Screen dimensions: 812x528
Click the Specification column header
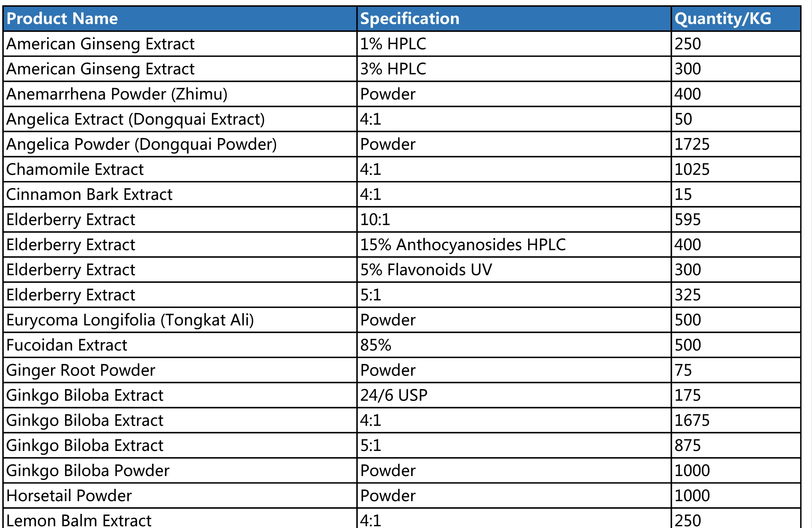[514, 18]
